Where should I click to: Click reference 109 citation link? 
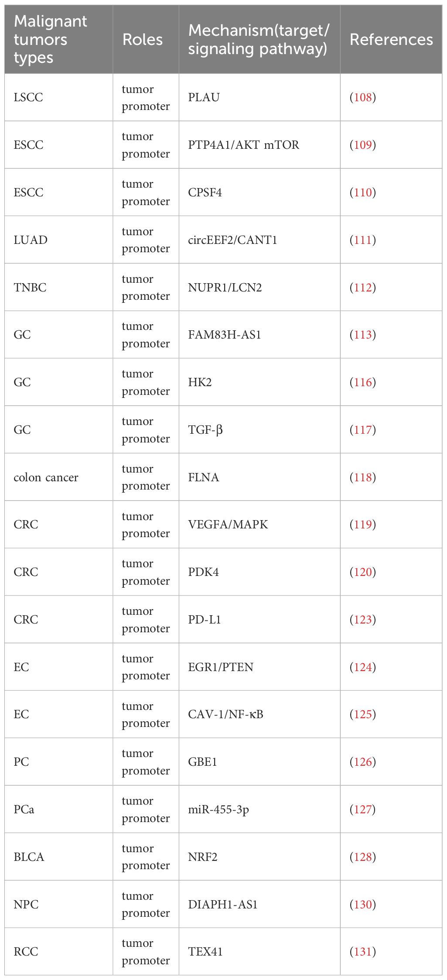pos(362,145)
